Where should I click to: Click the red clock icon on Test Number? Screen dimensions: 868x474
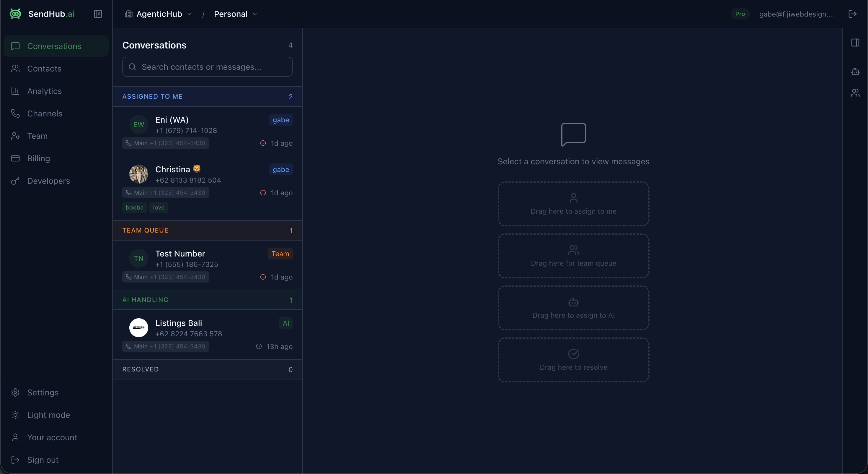263,277
